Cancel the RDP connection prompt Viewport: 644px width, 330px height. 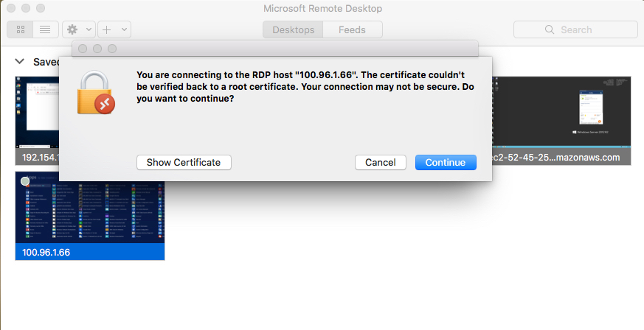381,162
